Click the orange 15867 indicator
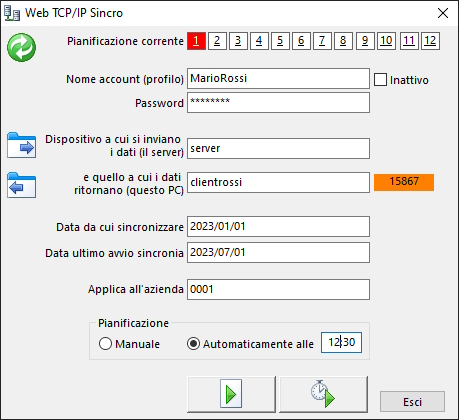This screenshot has height=420, width=459. [x=404, y=182]
